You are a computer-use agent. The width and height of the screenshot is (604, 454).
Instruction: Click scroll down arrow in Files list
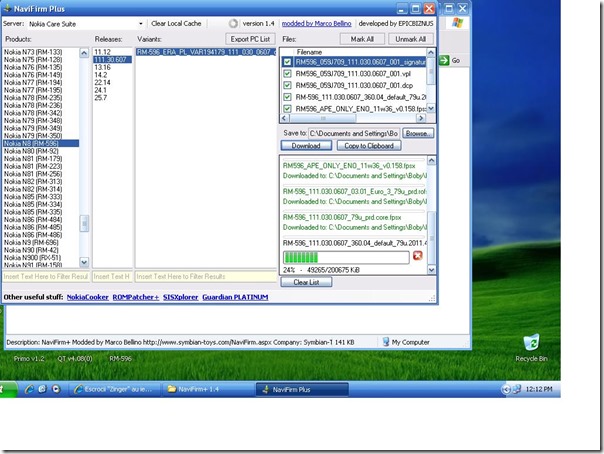coord(431,109)
